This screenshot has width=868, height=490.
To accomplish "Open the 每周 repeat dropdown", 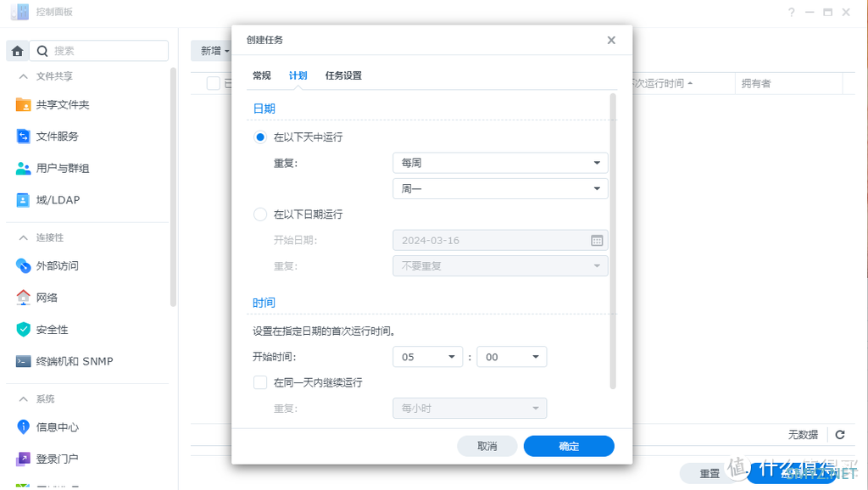I will 500,163.
